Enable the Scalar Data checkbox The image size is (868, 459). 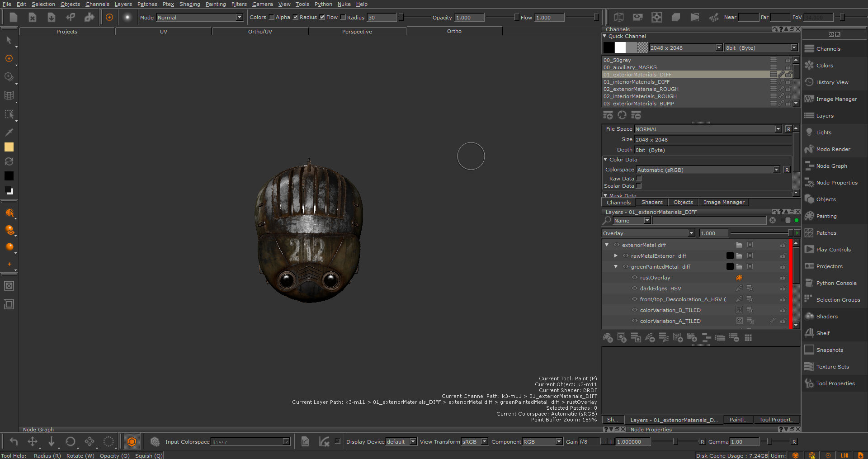[x=639, y=186]
